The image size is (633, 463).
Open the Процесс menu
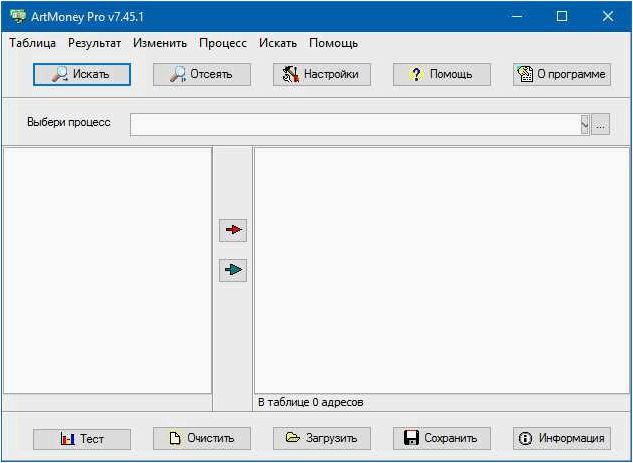(x=223, y=43)
